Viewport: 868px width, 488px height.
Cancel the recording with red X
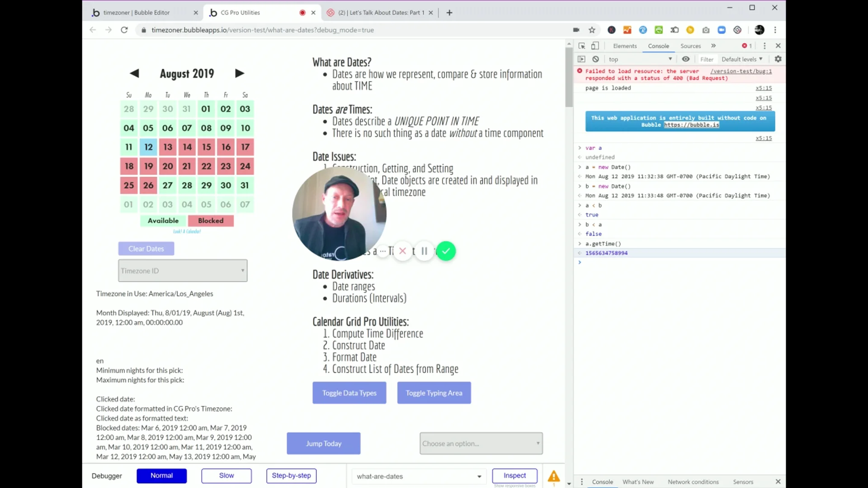click(403, 251)
